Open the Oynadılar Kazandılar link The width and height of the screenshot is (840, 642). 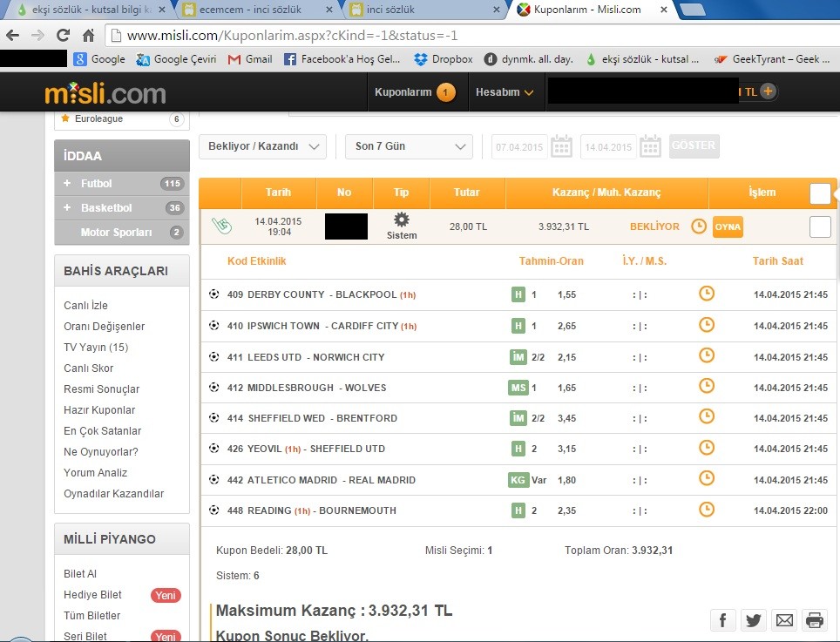(x=113, y=493)
